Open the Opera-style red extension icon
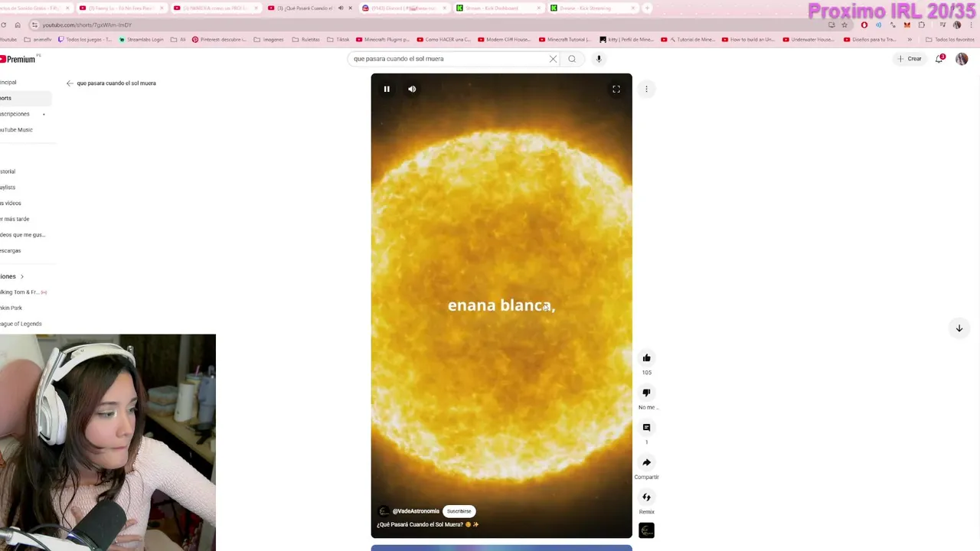The width and height of the screenshot is (980, 551). pyautogui.click(x=864, y=24)
